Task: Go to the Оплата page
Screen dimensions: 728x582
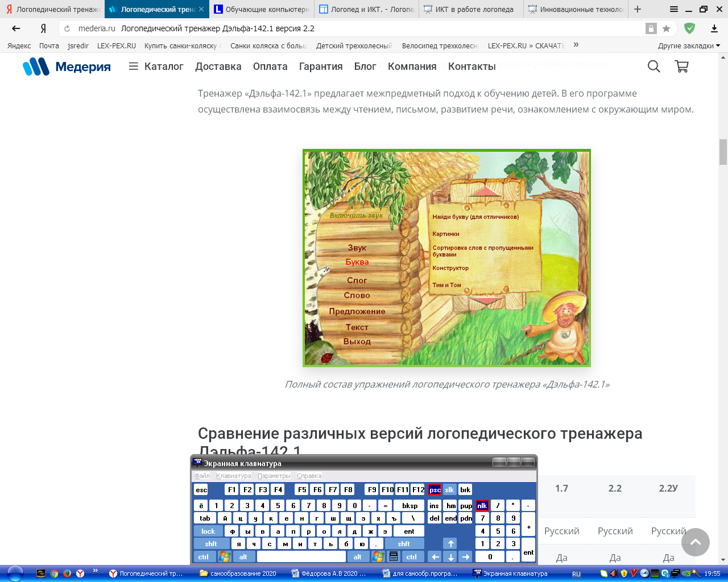Action: point(270,66)
